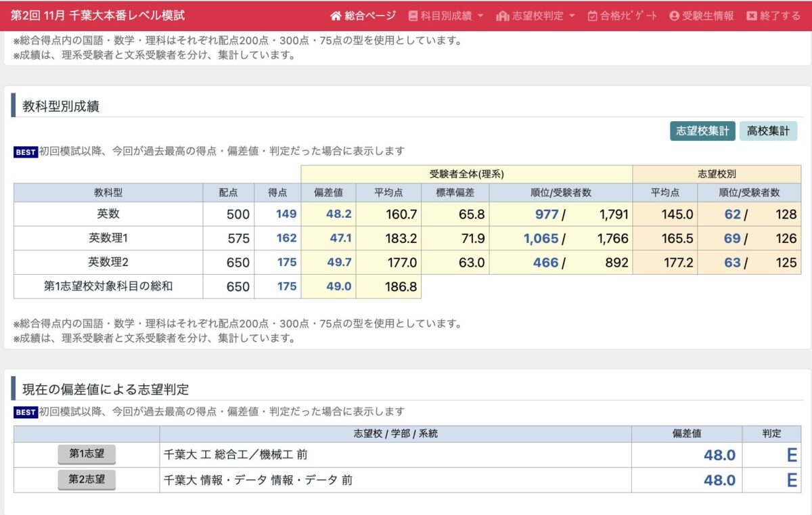Viewport: 812px width, 515px height.
Task: Click the calendar-check icon beside 合格ナビゲート
Action: 592,16
